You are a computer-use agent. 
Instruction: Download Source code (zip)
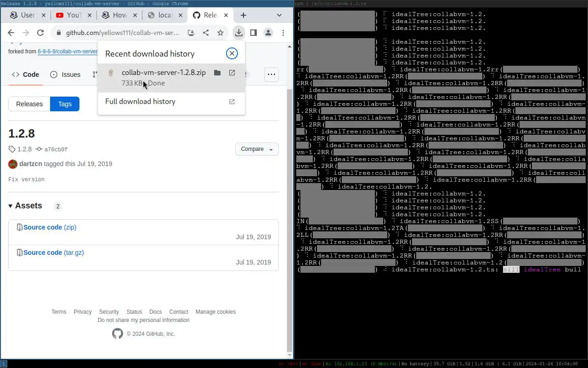click(x=50, y=227)
